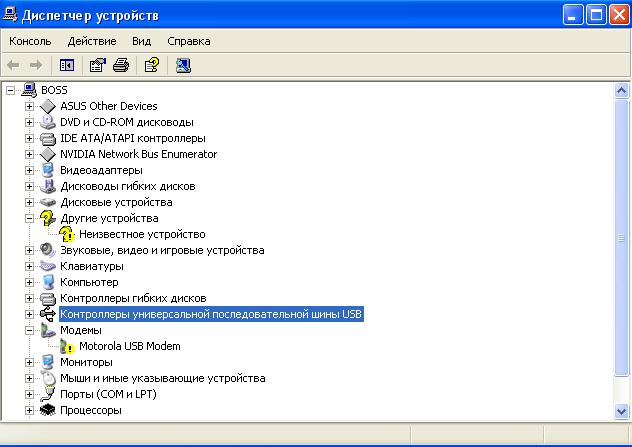Toggle the console tree pane icon
632x447 pixels.
point(67,65)
